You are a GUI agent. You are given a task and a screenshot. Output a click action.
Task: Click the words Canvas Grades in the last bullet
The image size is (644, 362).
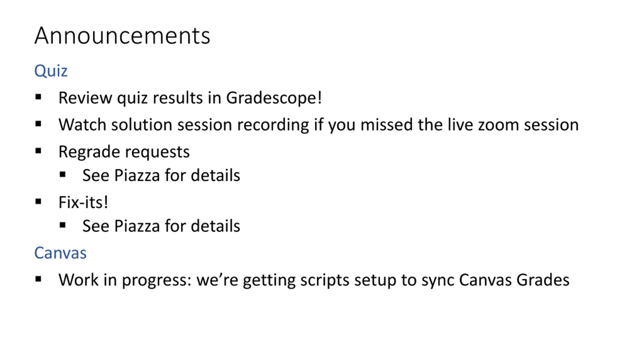[514, 280]
